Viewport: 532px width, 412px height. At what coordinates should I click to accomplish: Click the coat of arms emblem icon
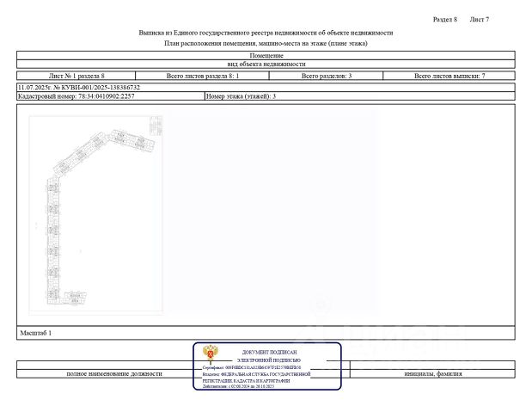(211, 354)
